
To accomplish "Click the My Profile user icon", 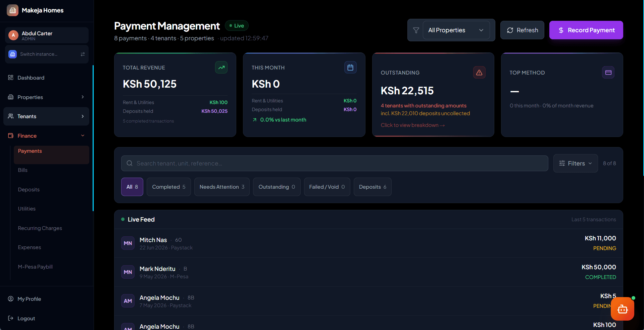I will coord(11,299).
